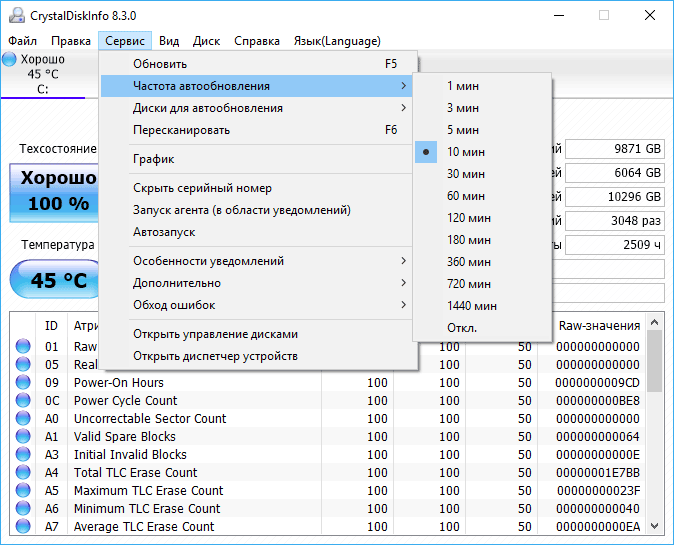This screenshot has height=545, width=674.
Task: Click the Хорошо 100 % health status button
Action: pyautogui.click(x=55, y=193)
